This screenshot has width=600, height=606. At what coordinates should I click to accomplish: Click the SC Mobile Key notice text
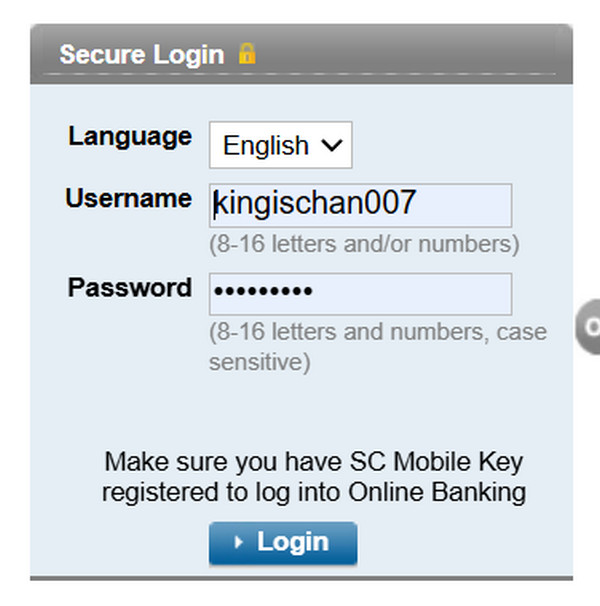[314, 477]
